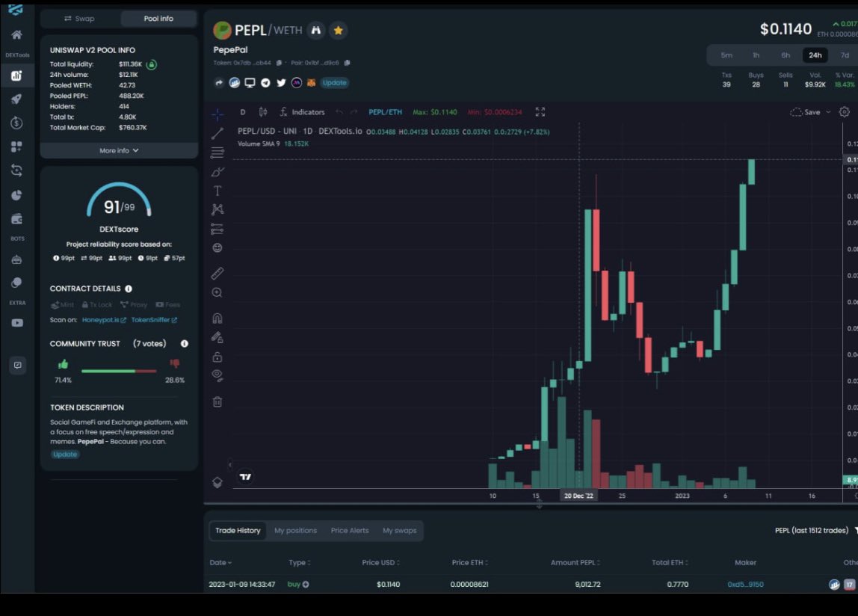
Task: Sort trade history by Price USD
Action: pyautogui.click(x=381, y=563)
